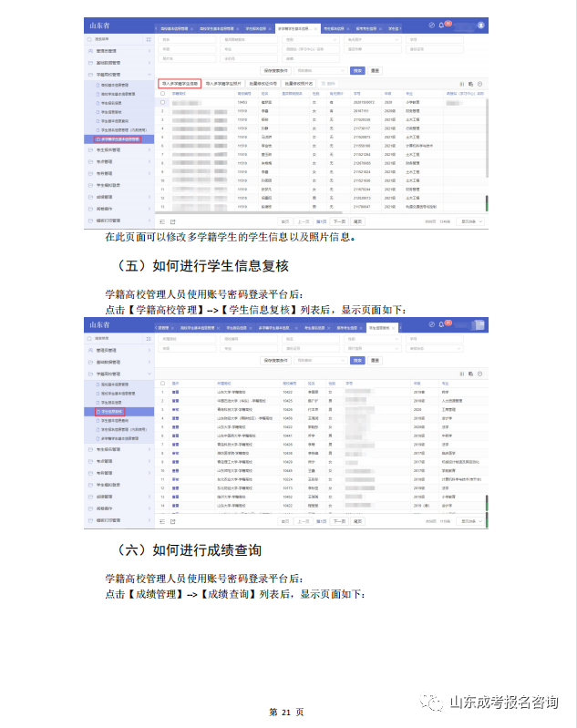577x728 pixels.
Task: Open 有无照片 dropdown in upper search form
Action: (x=373, y=39)
